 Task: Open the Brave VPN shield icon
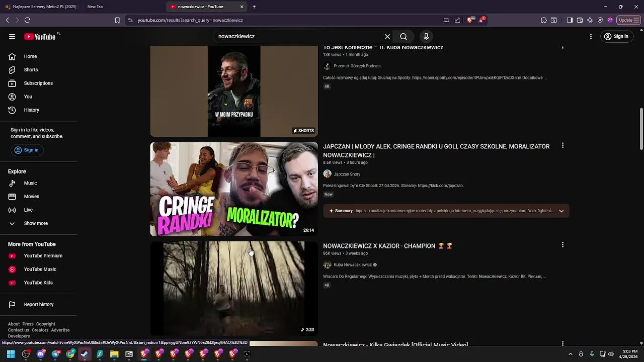pos(600,20)
